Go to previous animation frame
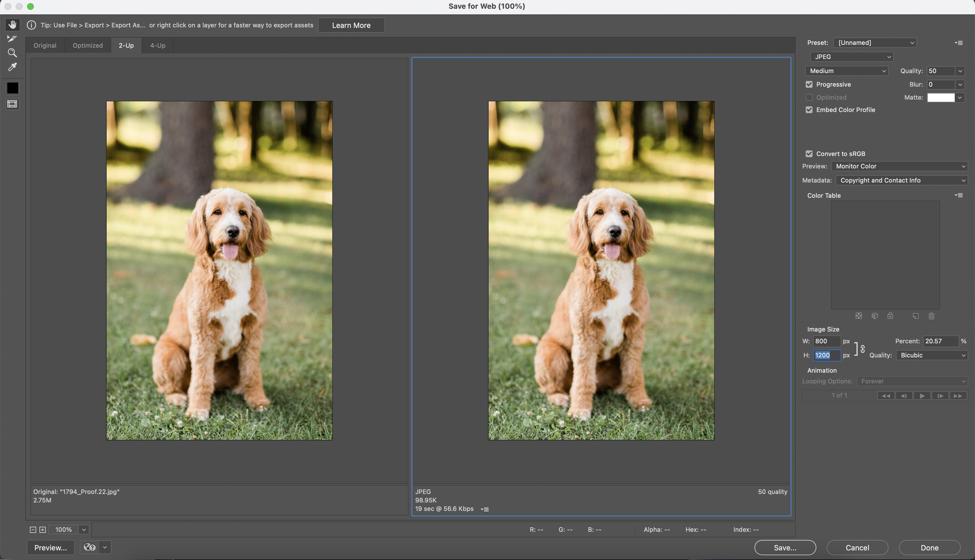 click(x=904, y=396)
